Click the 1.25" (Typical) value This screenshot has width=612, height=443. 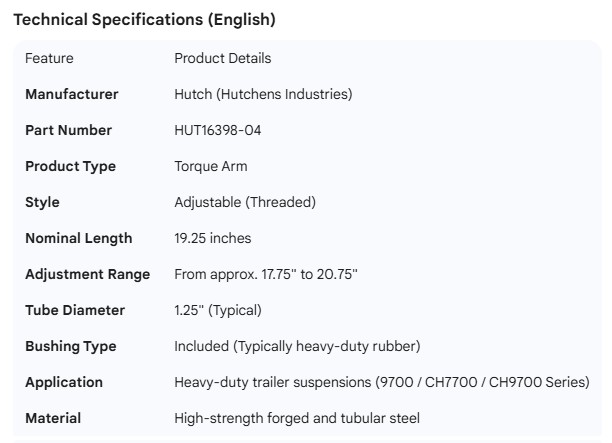(x=218, y=310)
